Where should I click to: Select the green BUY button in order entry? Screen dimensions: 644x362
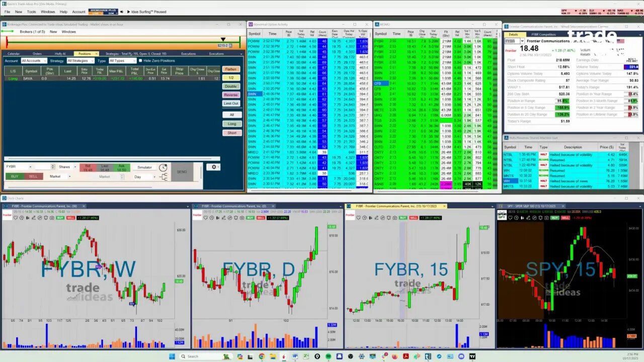[15, 176]
